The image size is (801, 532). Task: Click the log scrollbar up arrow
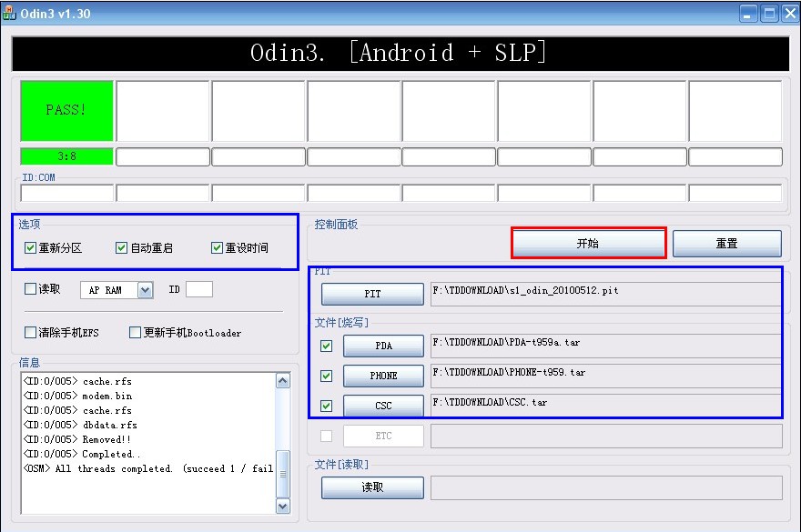[x=282, y=381]
